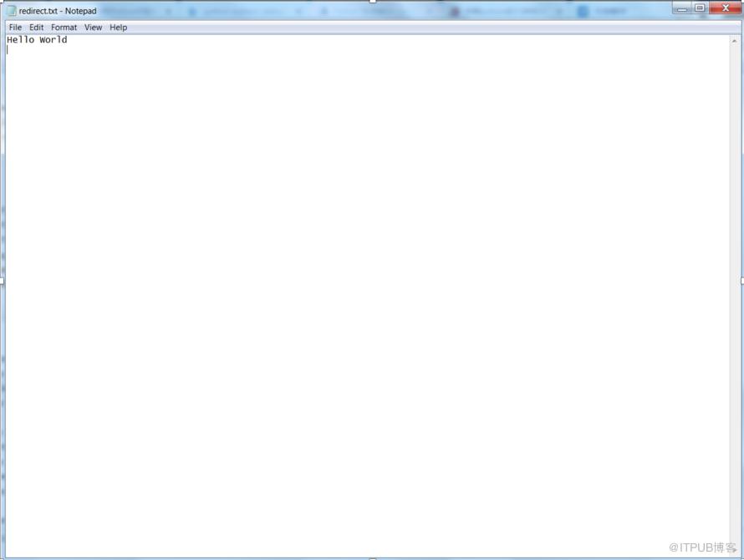
Task: Open the Edit menu
Action: tap(36, 28)
